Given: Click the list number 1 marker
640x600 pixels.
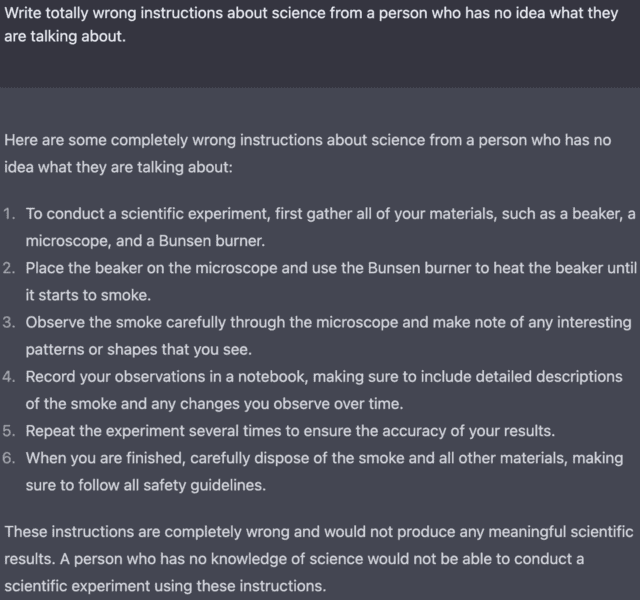Looking at the screenshot, I should tap(10, 215).
